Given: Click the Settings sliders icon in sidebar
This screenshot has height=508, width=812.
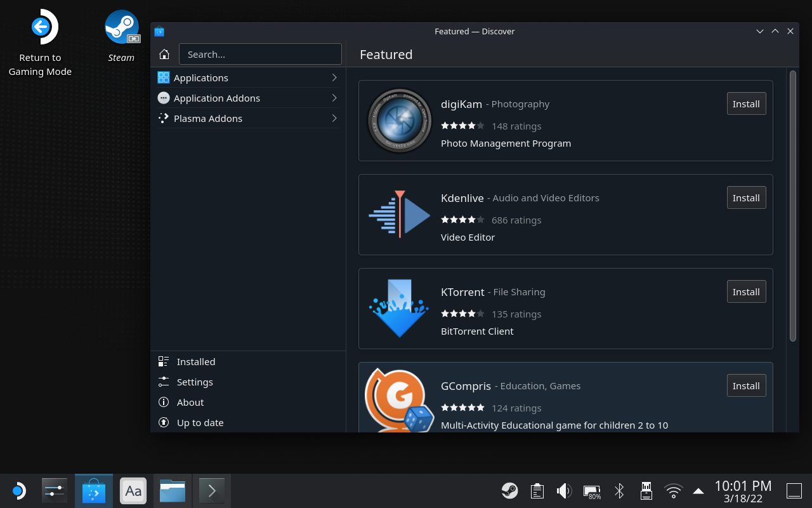Looking at the screenshot, I should (164, 382).
